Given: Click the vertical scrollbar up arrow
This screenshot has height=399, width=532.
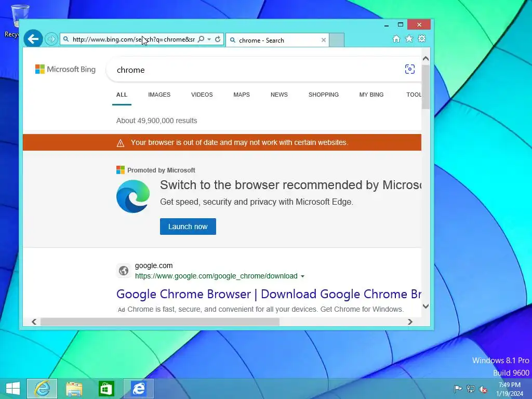Looking at the screenshot, I should point(426,59).
